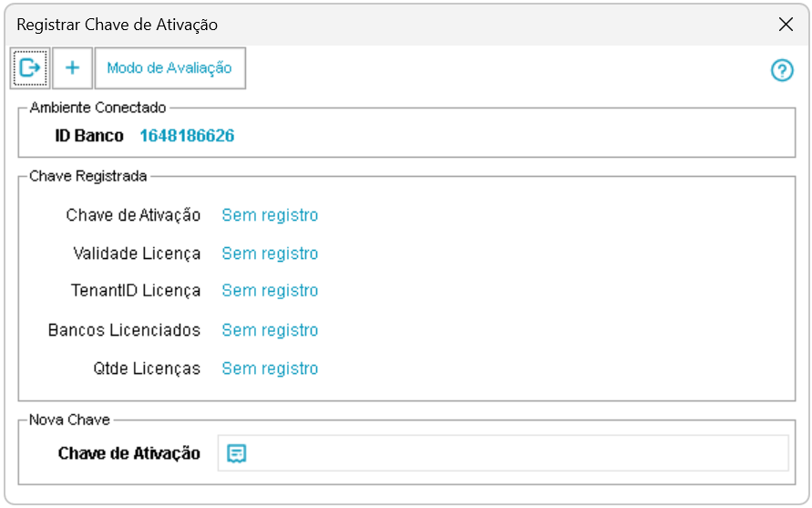Open help with the question mark icon
This screenshot has width=812, height=508.
click(782, 70)
